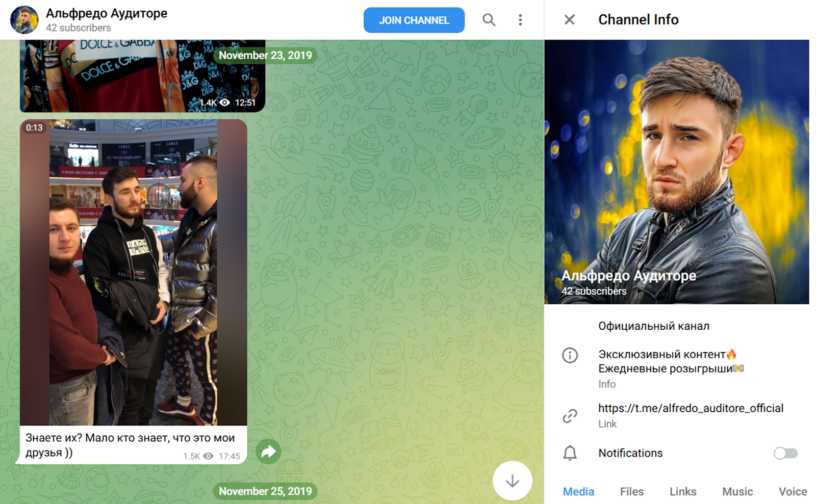Switch to the Media tab

[578, 491]
